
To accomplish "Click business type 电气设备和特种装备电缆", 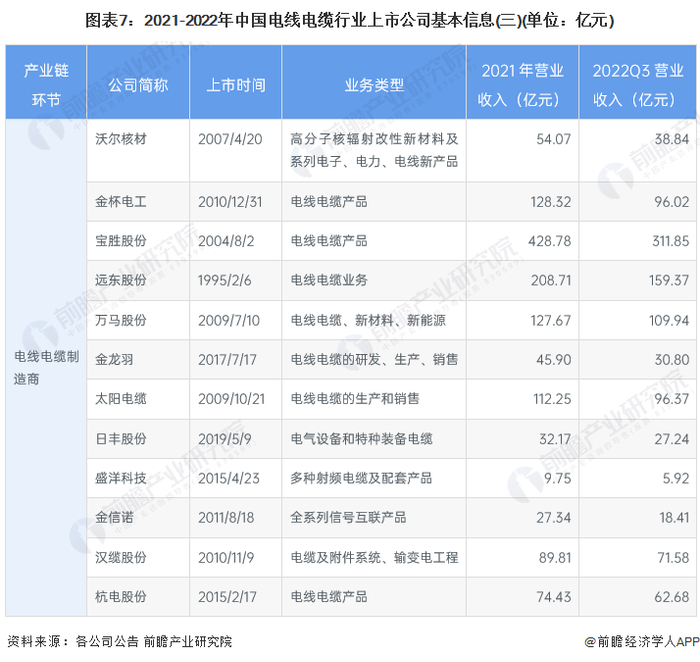I will coord(361,439).
